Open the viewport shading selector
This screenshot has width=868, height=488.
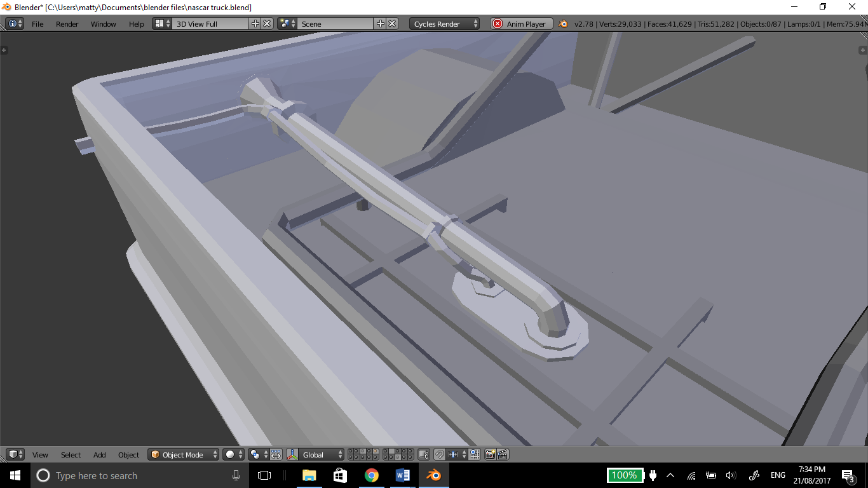pos(234,454)
